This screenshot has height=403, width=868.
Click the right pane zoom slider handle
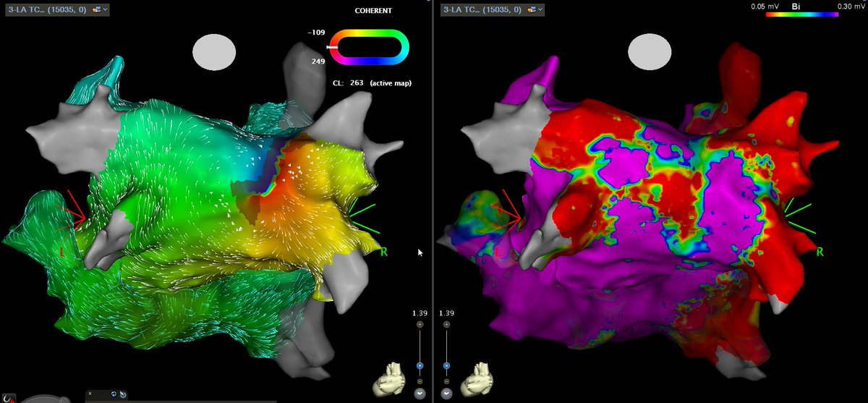point(446,366)
